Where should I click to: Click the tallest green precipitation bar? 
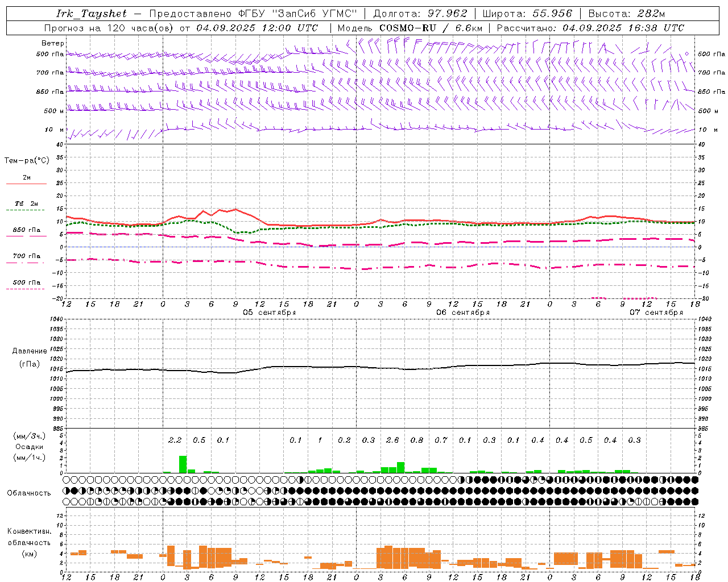183,464
